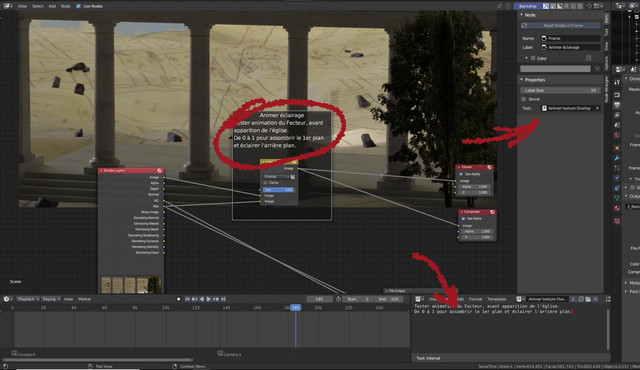Open the Text datablock selector Animer texture Overlay

567,108
